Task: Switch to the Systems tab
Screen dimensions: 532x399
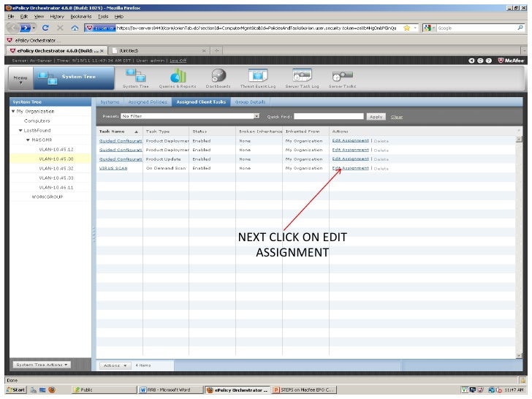Action: tap(110, 102)
